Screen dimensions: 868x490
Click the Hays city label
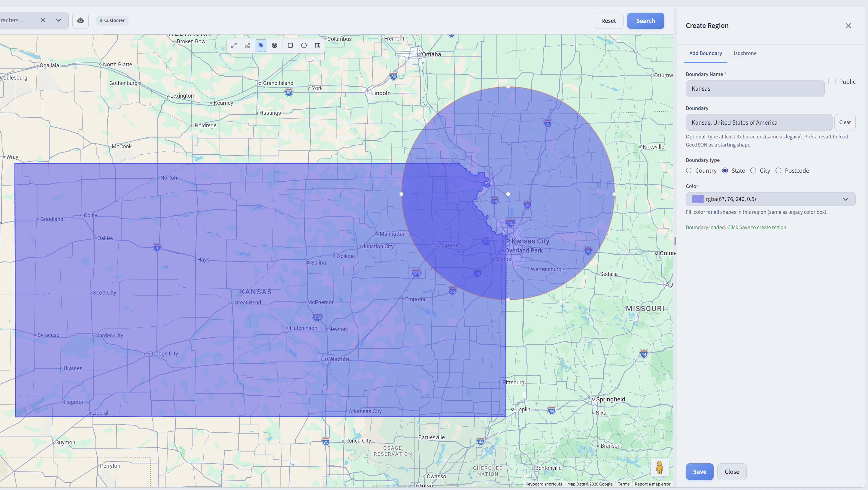pos(203,260)
